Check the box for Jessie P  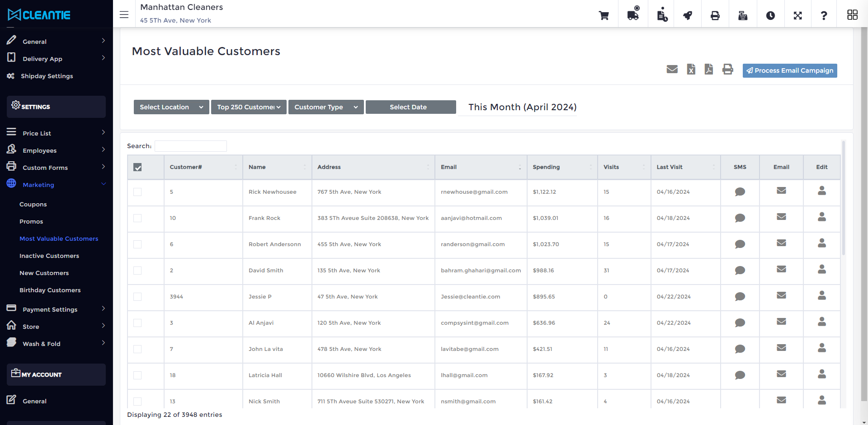[x=137, y=297]
